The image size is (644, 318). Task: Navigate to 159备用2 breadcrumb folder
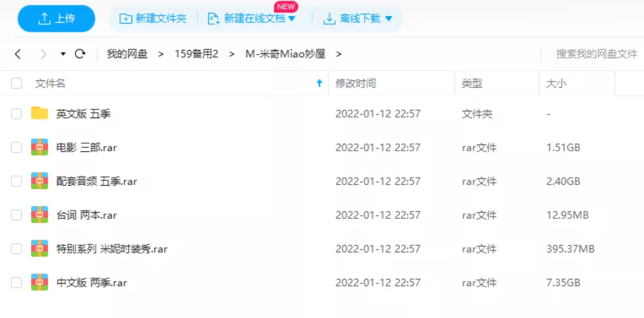[196, 54]
